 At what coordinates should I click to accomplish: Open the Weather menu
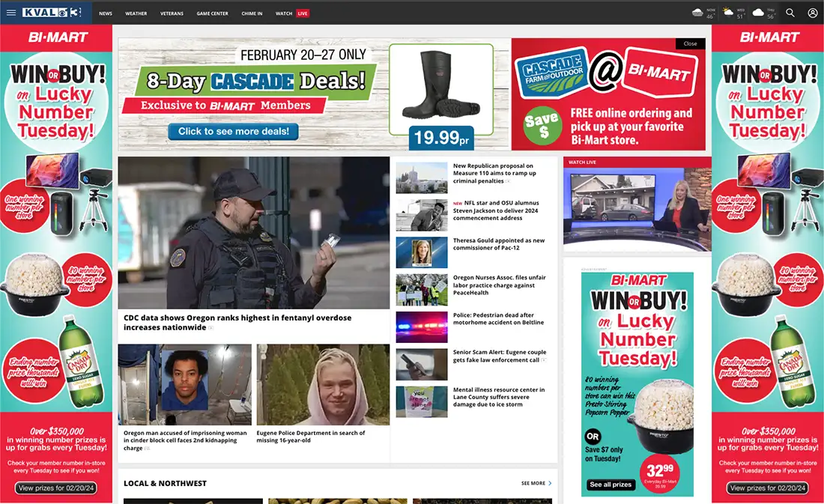point(136,13)
